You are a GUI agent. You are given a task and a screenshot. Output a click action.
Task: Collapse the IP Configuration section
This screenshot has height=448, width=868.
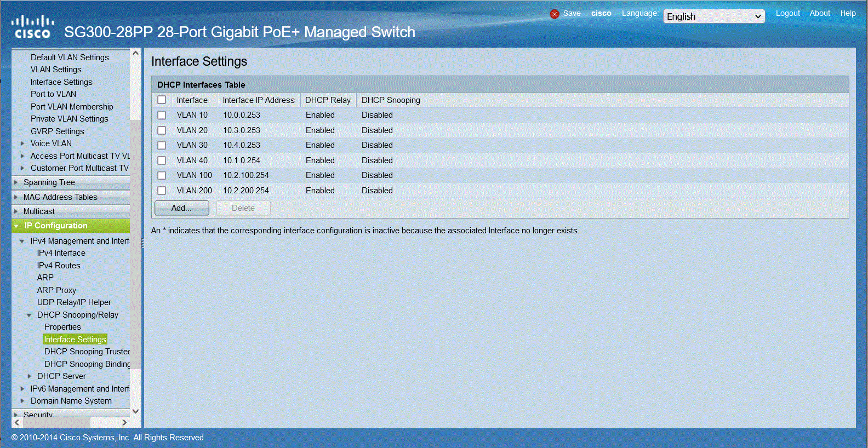tap(16, 226)
